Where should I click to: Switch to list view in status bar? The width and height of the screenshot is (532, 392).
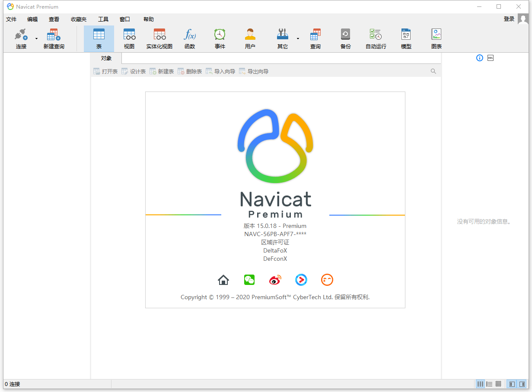point(489,384)
